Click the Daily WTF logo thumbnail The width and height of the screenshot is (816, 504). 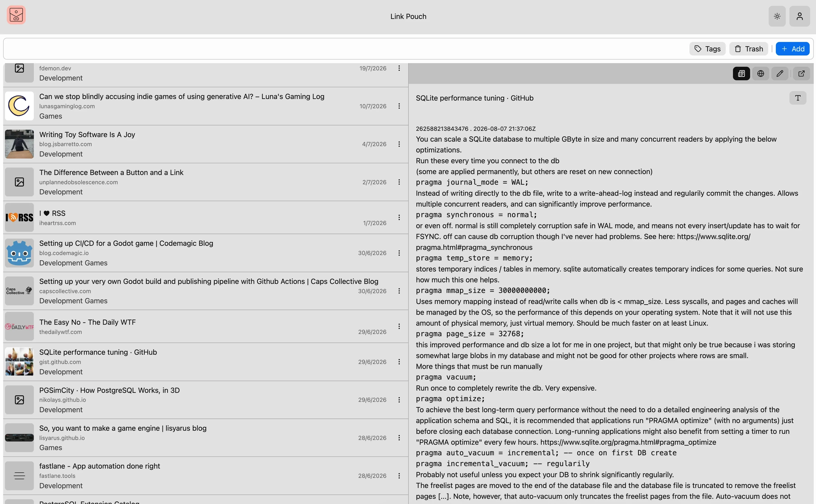(x=19, y=326)
